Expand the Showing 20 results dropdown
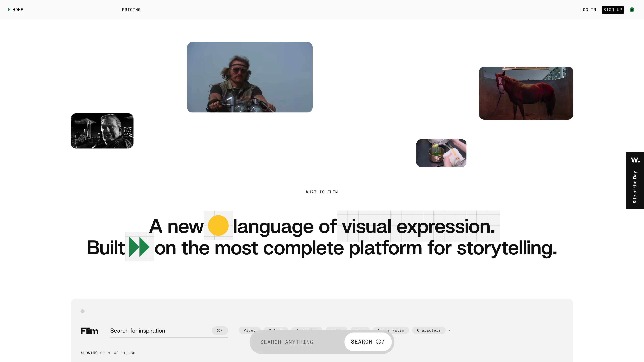This screenshot has width=644, height=362. [109, 353]
